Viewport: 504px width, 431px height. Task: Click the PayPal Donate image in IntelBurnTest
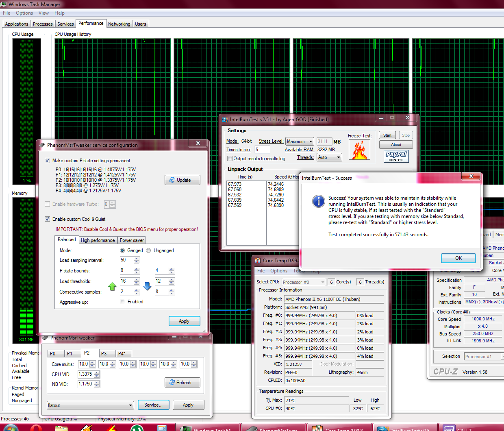coord(396,156)
